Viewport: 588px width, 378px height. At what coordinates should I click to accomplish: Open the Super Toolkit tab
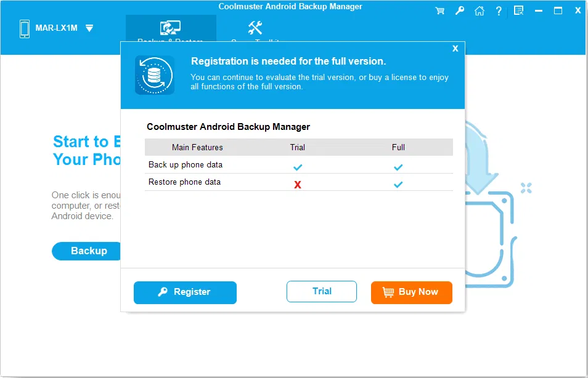[x=255, y=28]
